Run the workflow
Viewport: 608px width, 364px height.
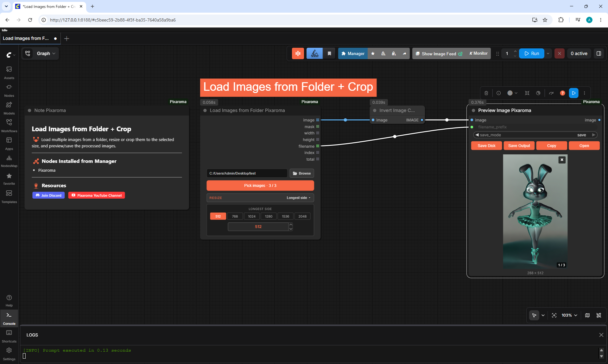pyautogui.click(x=532, y=53)
